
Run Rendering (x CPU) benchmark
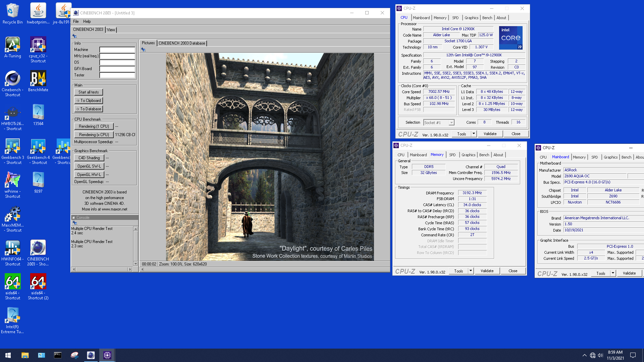click(x=94, y=135)
